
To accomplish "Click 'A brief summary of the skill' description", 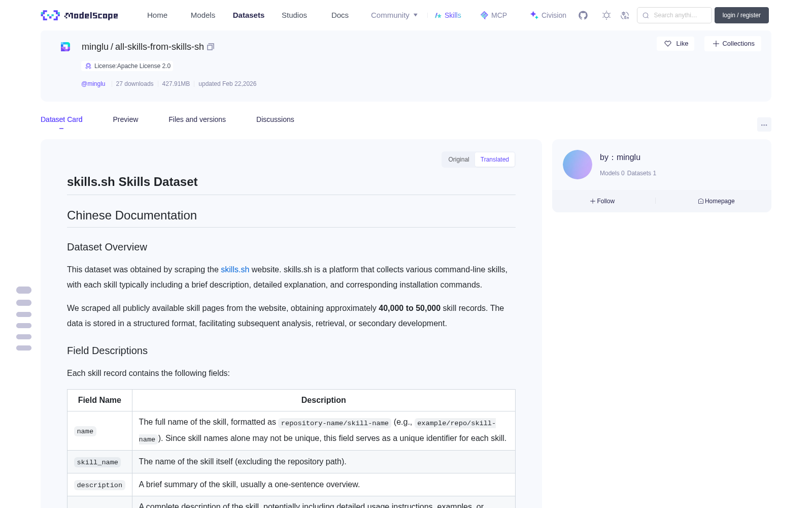I will tap(249, 485).
